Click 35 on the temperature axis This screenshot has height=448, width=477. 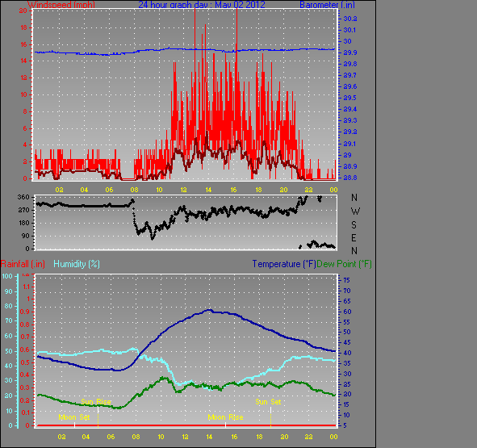pos(347,363)
